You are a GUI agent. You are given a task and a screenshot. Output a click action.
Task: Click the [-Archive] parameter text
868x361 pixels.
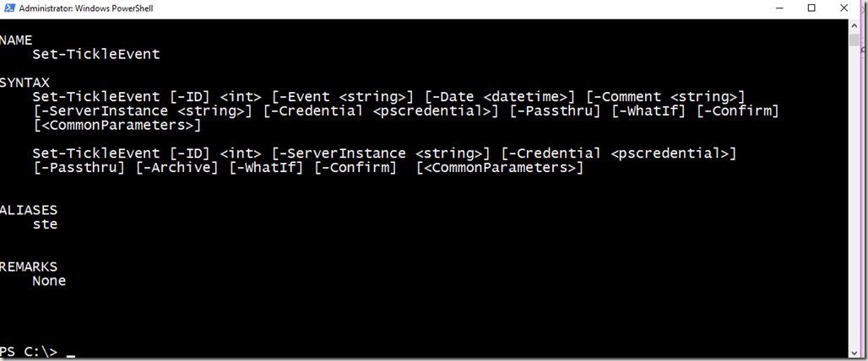177,168
